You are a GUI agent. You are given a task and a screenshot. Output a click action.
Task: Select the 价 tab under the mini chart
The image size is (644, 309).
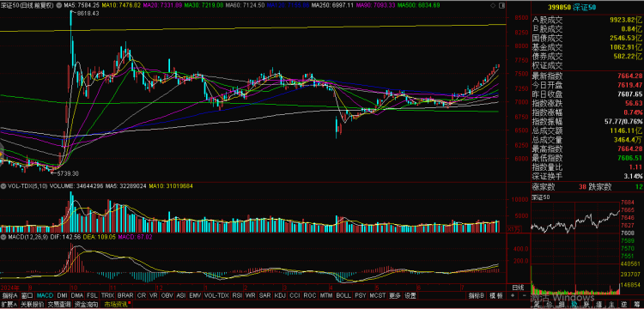coord(550,305)
